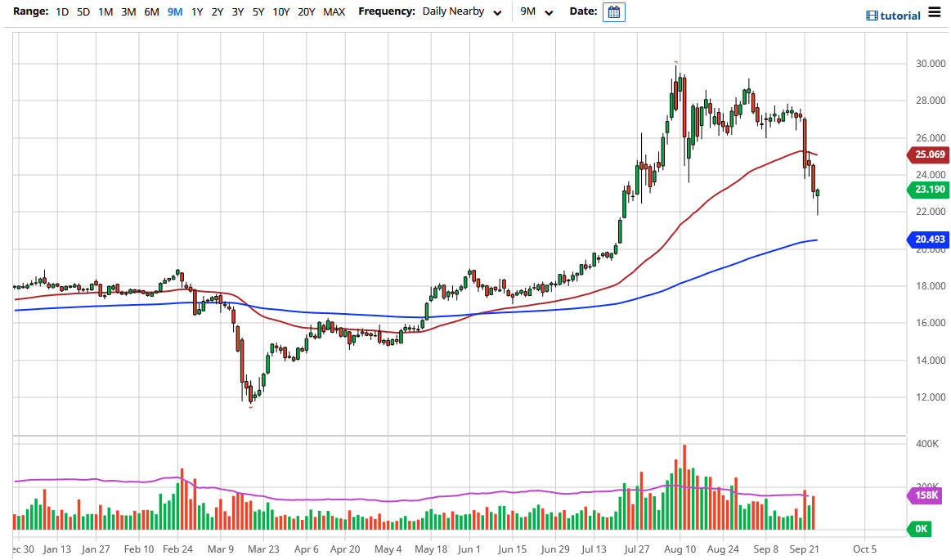Viewport: 951px width, 560px height.
Task: Expand the 9M period dropdown
Action: click(x=537, y=12)
